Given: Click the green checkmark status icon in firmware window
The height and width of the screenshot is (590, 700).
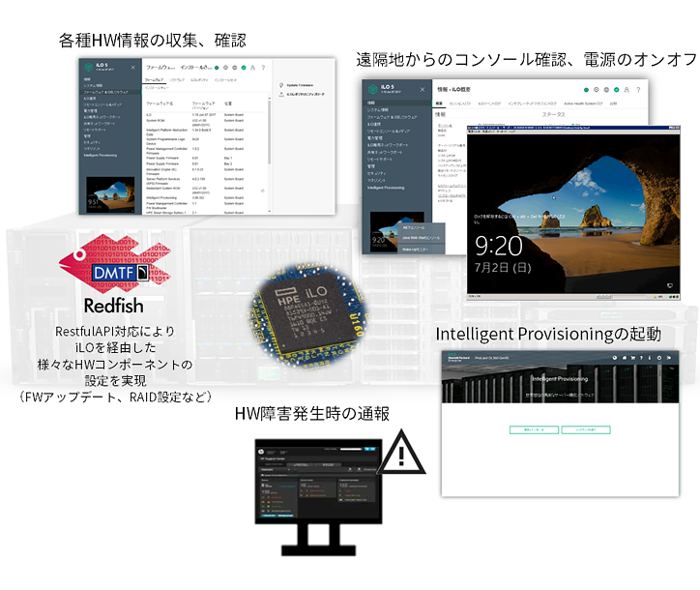Looking at the screenshot, I should pos(244,68).
